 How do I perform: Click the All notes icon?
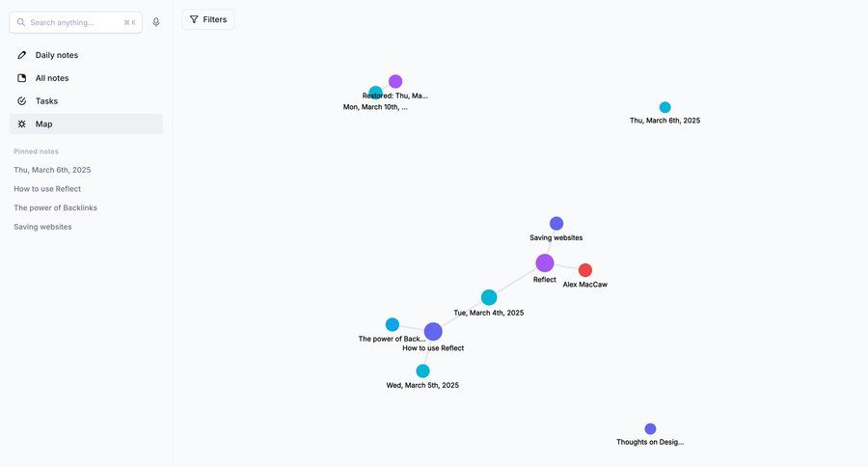coord(22,78)
